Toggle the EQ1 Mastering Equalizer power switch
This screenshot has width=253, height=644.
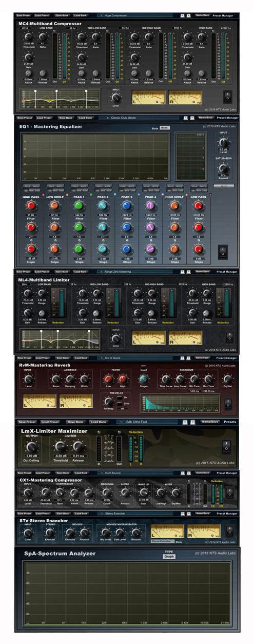tap(223, 252)
